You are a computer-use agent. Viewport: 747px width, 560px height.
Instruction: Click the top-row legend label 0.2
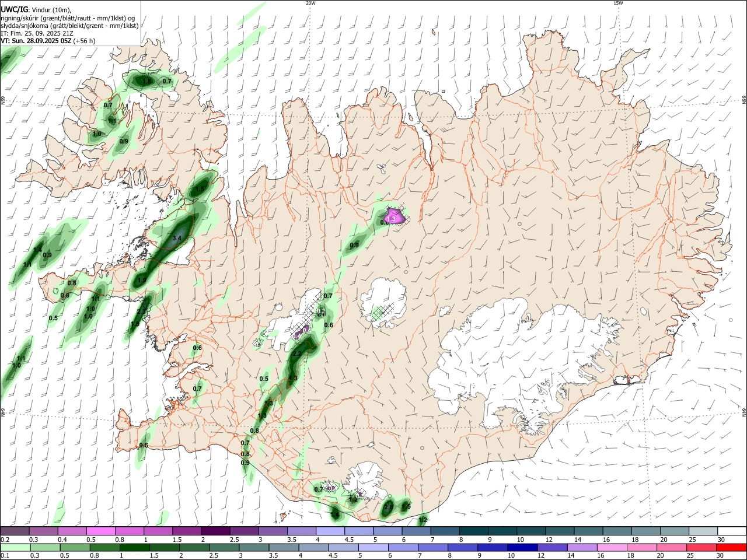[5, 540]
